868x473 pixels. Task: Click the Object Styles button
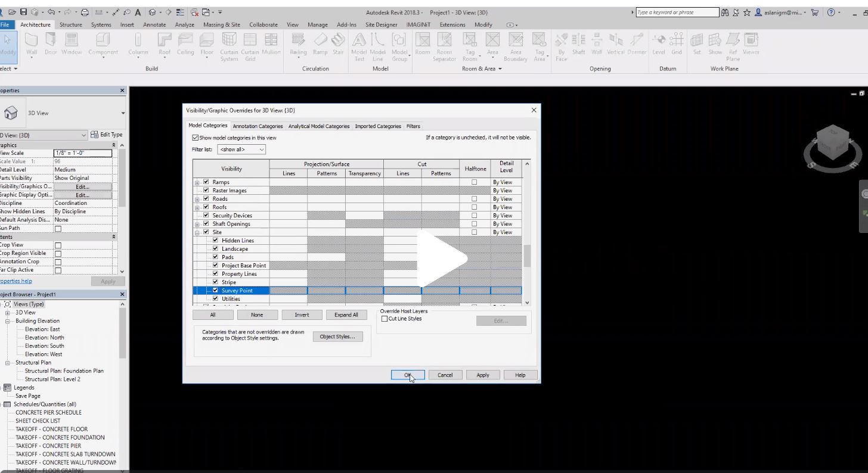point(337,336)
